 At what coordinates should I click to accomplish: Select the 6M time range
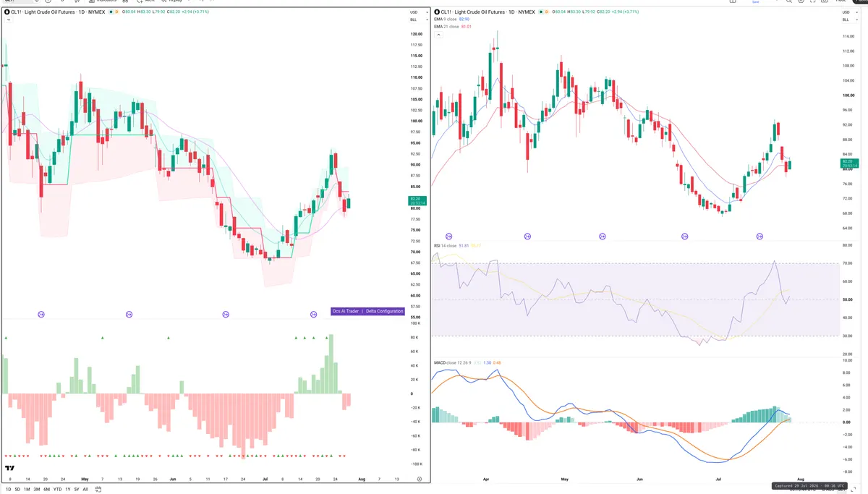click(46, 489)
